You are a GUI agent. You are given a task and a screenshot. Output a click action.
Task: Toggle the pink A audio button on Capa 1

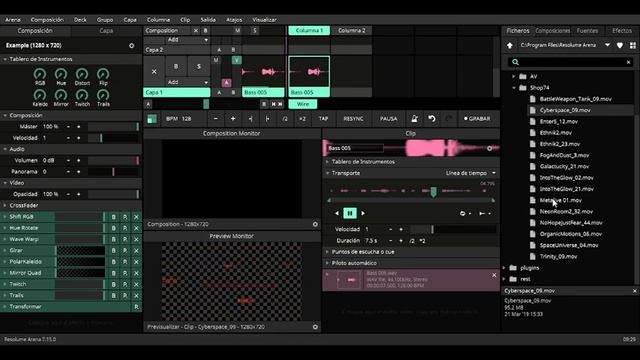pos(227,83)
